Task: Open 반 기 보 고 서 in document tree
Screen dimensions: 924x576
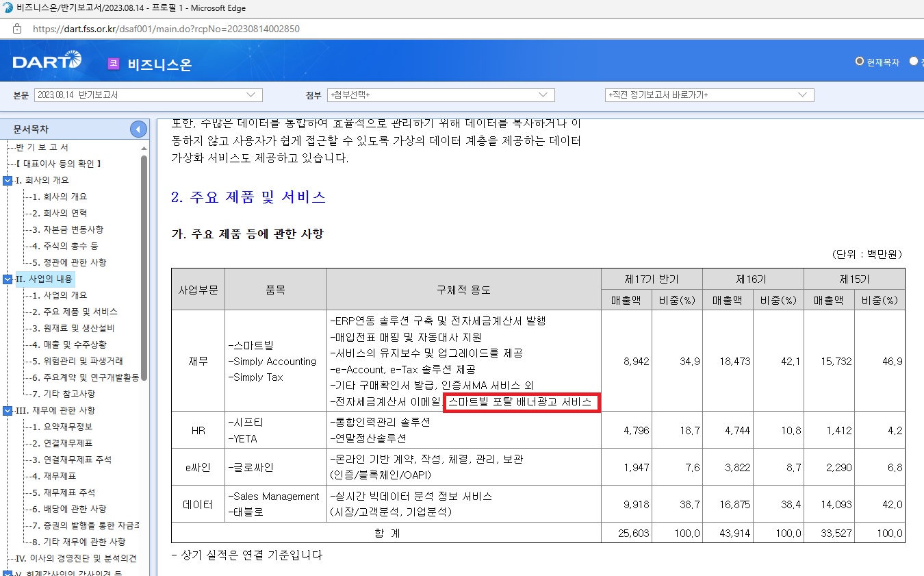Action: click(x=42, y=147)
